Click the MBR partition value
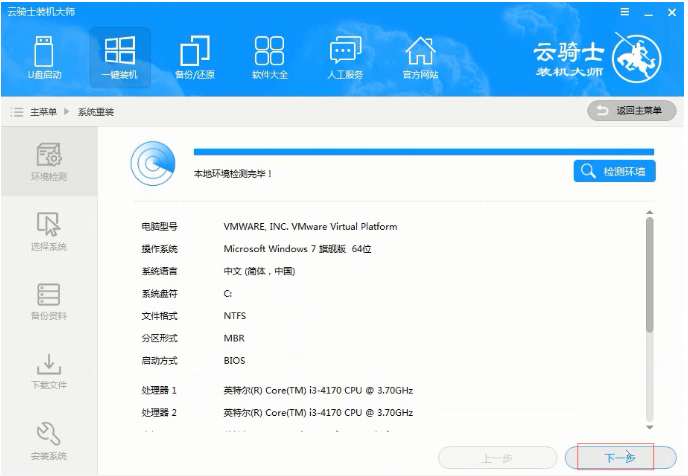This screenshot has height=476, width=688. 234,338
